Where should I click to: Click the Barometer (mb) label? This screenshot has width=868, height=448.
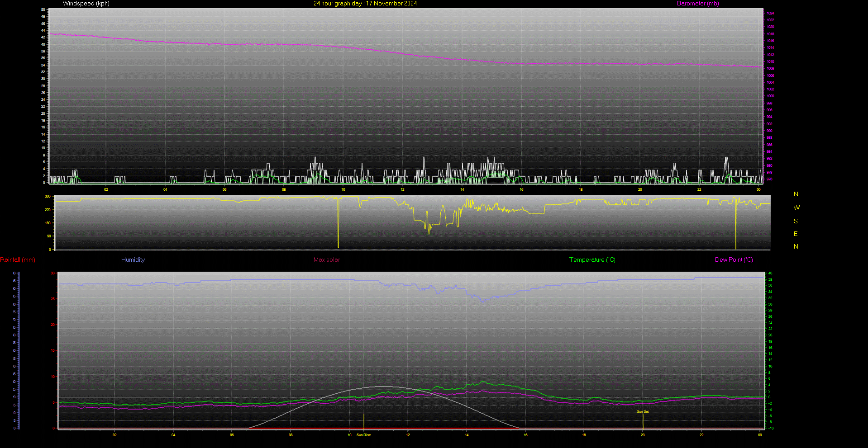click(698, 4)
